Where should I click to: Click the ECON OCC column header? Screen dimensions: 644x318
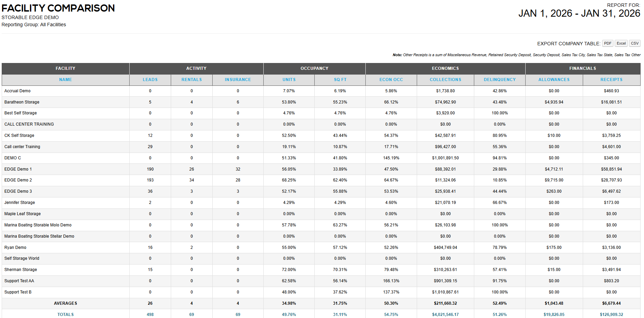[x=391, y=80]
